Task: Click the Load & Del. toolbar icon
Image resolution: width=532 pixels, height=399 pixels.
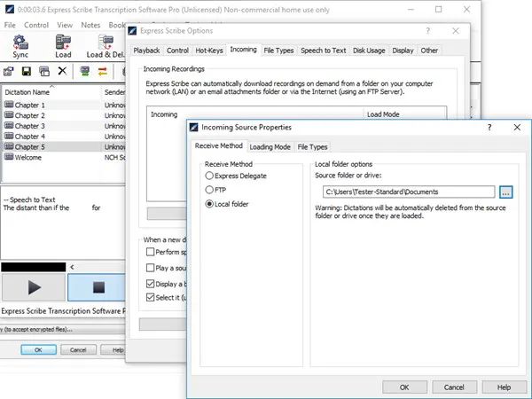Action: (106, 46)
